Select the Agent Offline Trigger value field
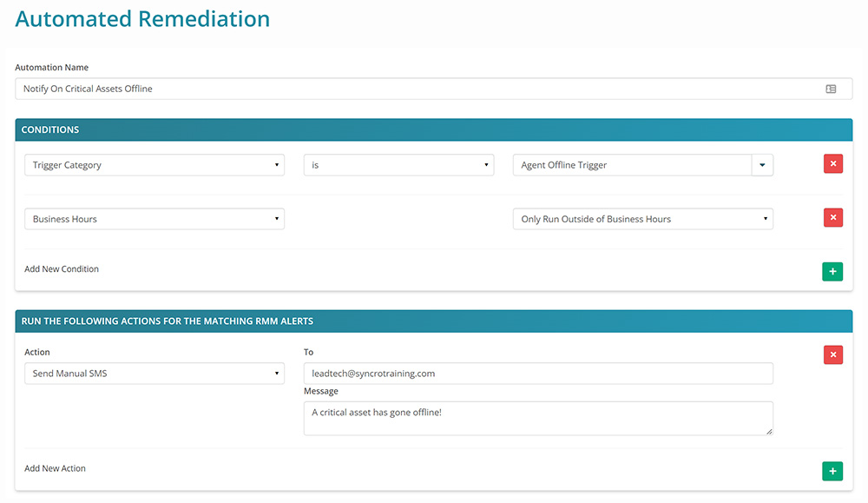 coord(632,165)
